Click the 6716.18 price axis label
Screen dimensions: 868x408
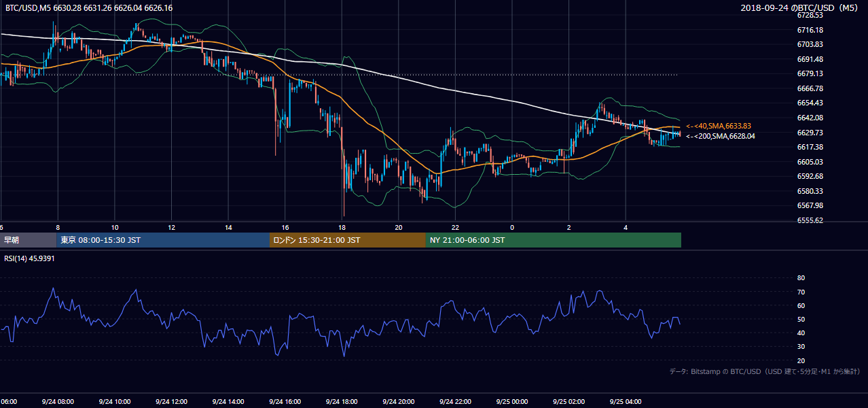tap(810, 30)
